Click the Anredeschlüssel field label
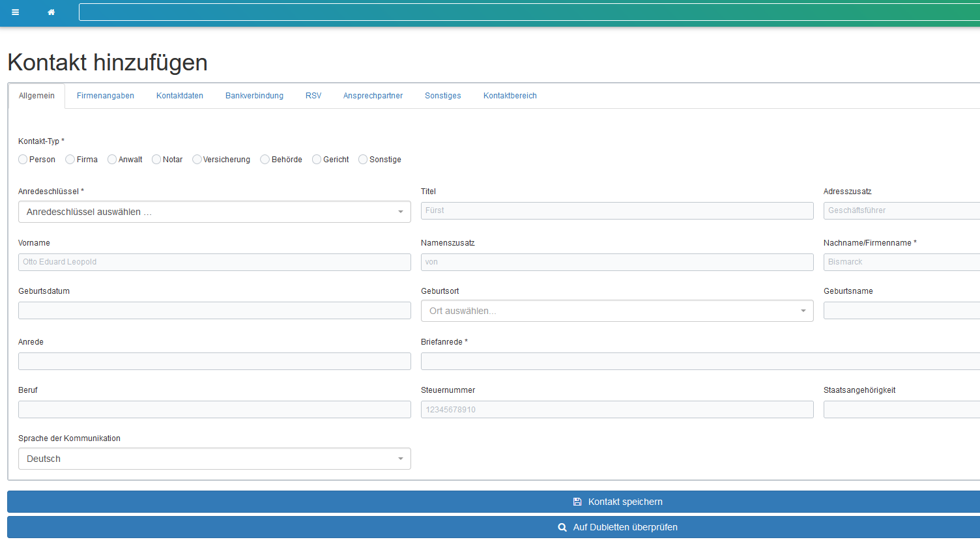The image size is (980, 544). coord(51,192)
